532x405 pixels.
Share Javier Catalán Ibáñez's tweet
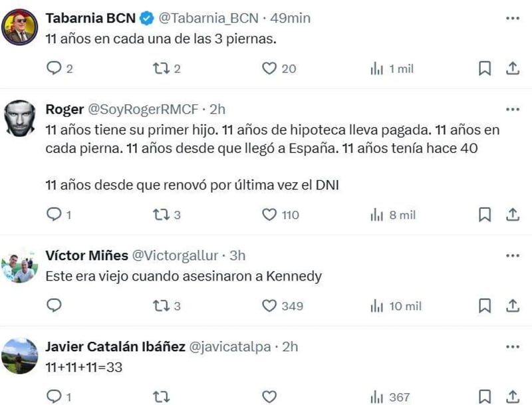(x=513, y=396)
